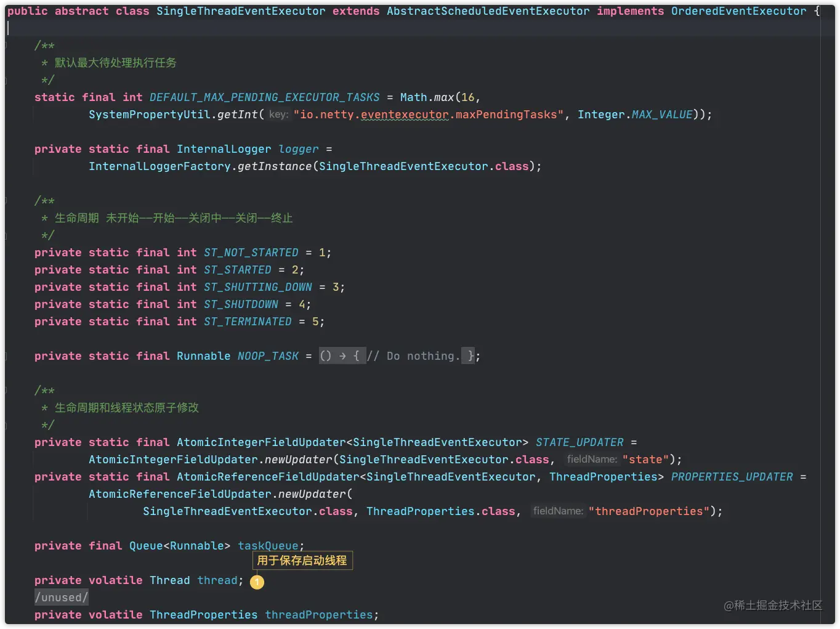Place cursor on DEFAULT_MAX_PENDING_EXECUTOR_TASKS constant
Screen dimensions: 840x629
[265, 97]
